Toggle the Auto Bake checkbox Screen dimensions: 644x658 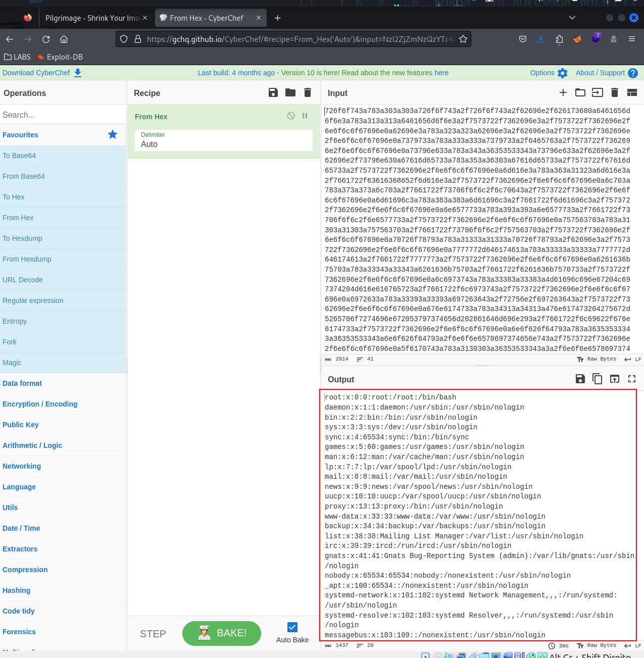pyautogui.click(x=292, y=627)
